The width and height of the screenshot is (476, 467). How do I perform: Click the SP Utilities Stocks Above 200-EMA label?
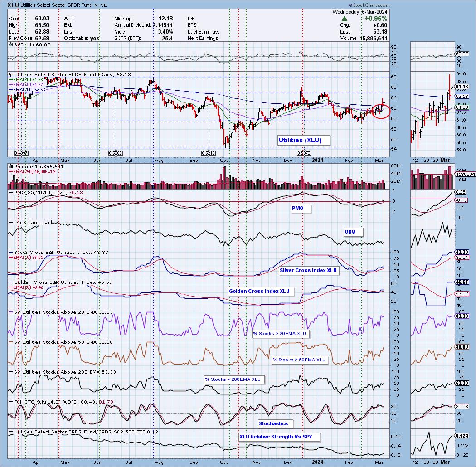[62, 372]
